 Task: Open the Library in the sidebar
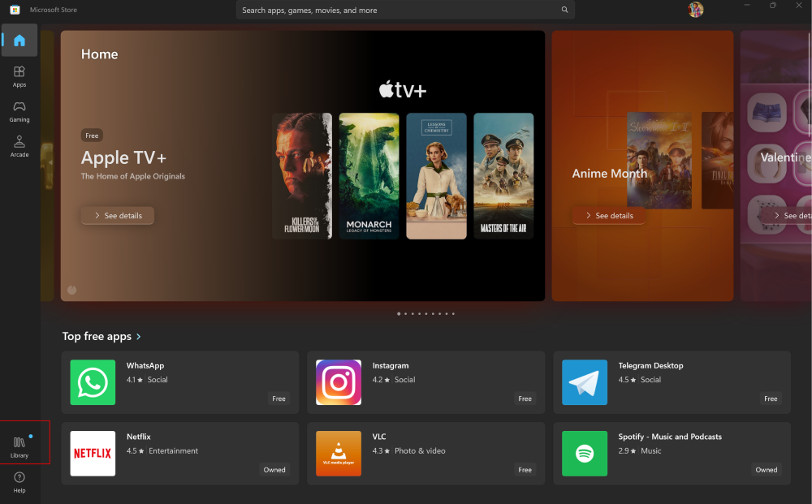19,447
